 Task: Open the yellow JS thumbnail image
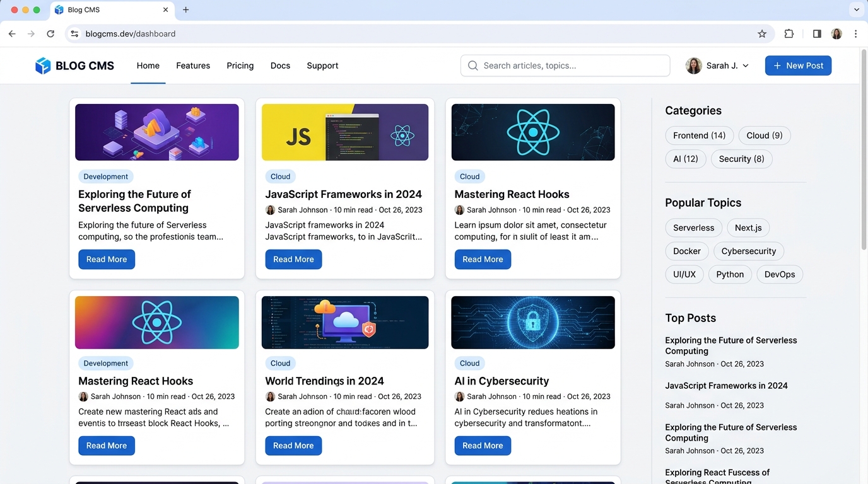[x=345, y=132]
